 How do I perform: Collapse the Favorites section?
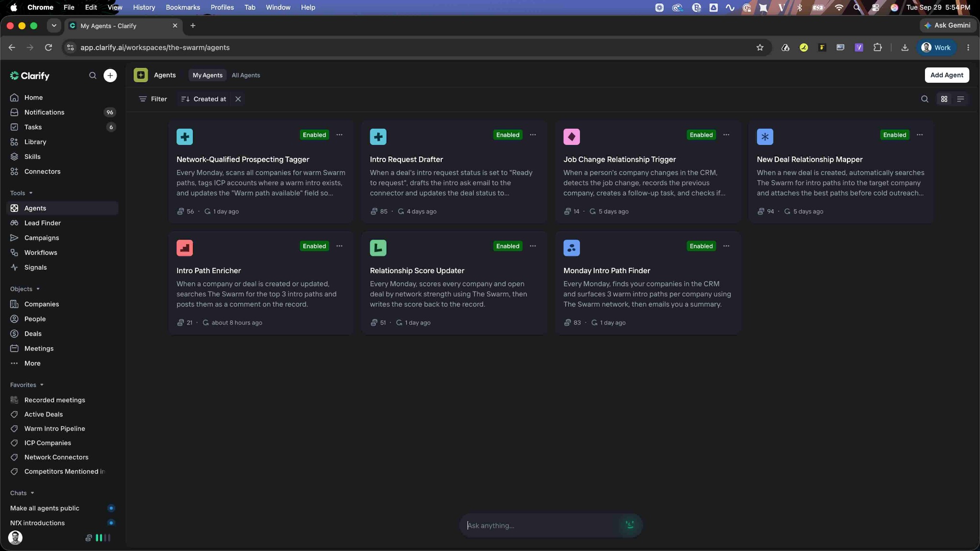point(27,385)
